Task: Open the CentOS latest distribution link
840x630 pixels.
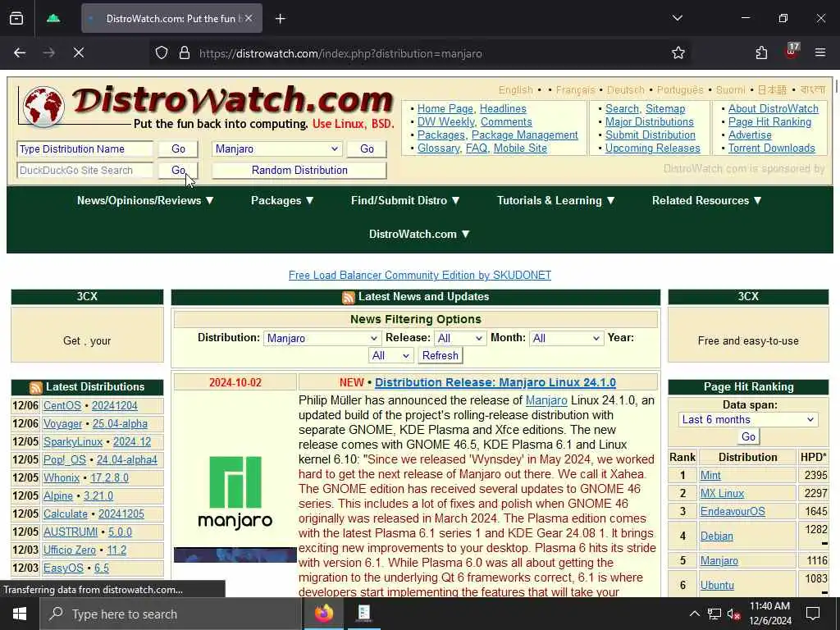Action: click(62, 406)
